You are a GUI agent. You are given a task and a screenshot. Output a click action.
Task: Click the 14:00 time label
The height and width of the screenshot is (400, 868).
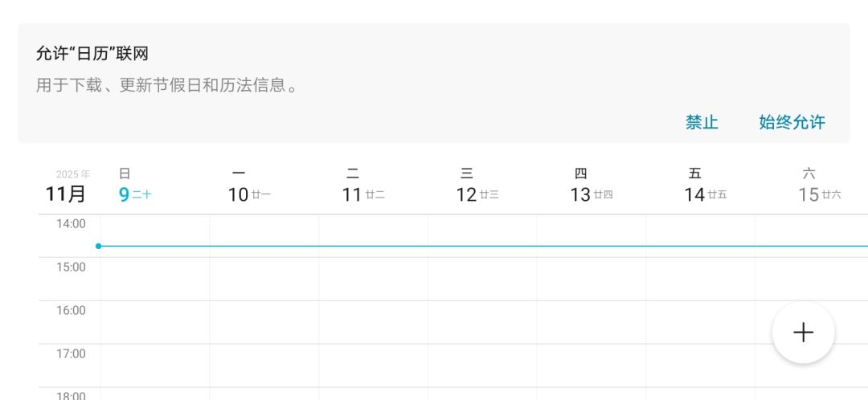pos(71,224)
